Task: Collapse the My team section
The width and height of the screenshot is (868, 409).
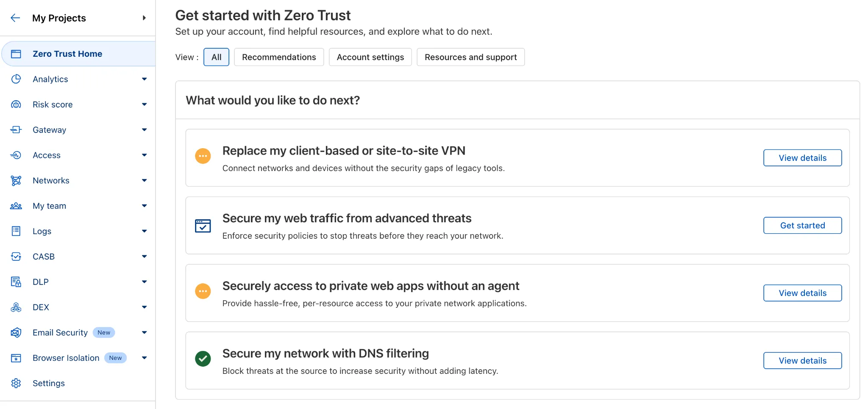Action: click(x=145, y=206)
